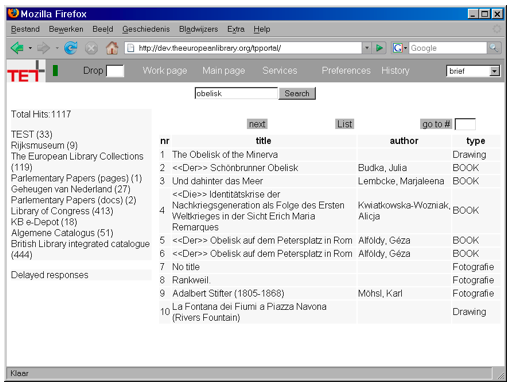The image size is (511, 388).
Task: Select the Rijksmuseum (9) collection
Action: tap(44, 145)
